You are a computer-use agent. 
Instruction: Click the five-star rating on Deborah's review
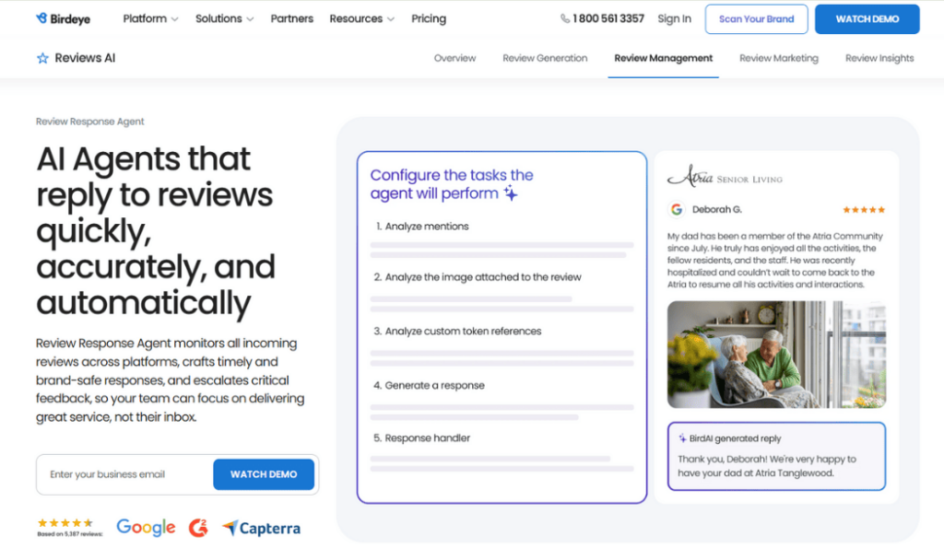(x=863, y=210)
